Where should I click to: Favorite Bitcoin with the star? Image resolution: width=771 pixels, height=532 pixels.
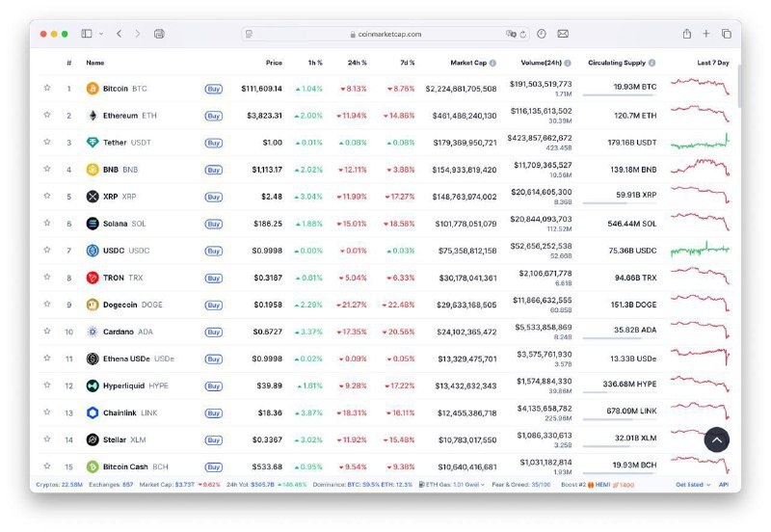[x=47, y=88]
